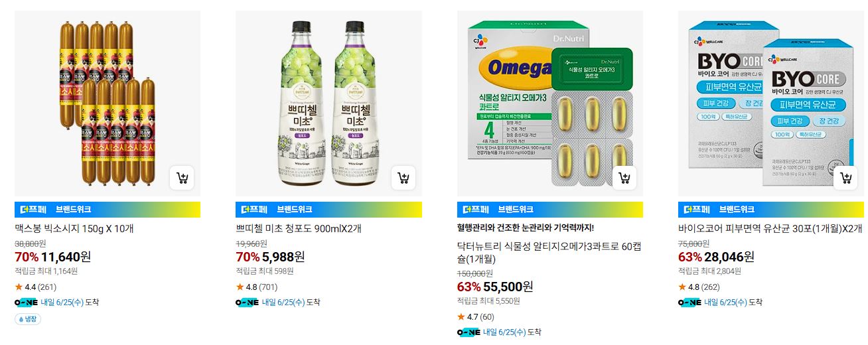Open the 쁘띠첼 미초 bottles product image
Screen dimensions: 868x345
pos(328,103)
